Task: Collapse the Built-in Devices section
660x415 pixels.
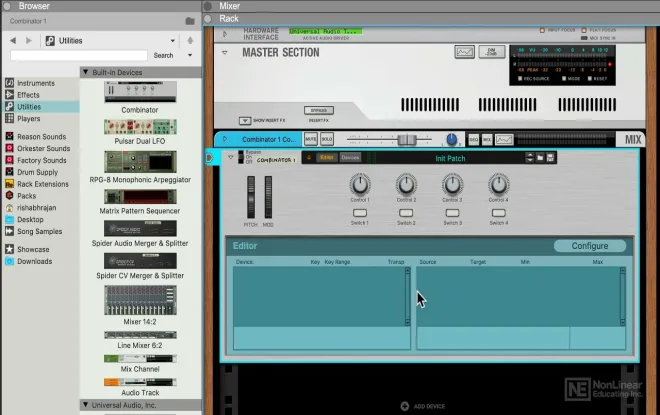Action: coord(85,72)
